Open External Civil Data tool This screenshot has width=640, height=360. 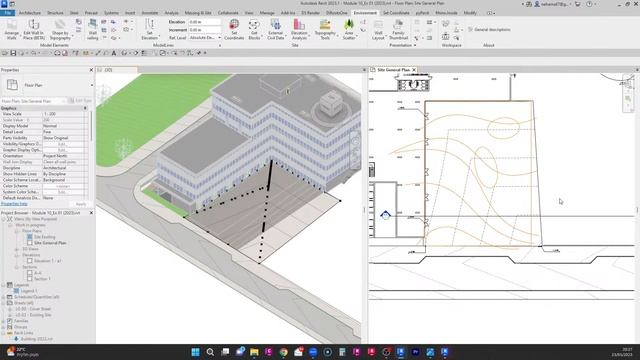[x=276, y=29]
